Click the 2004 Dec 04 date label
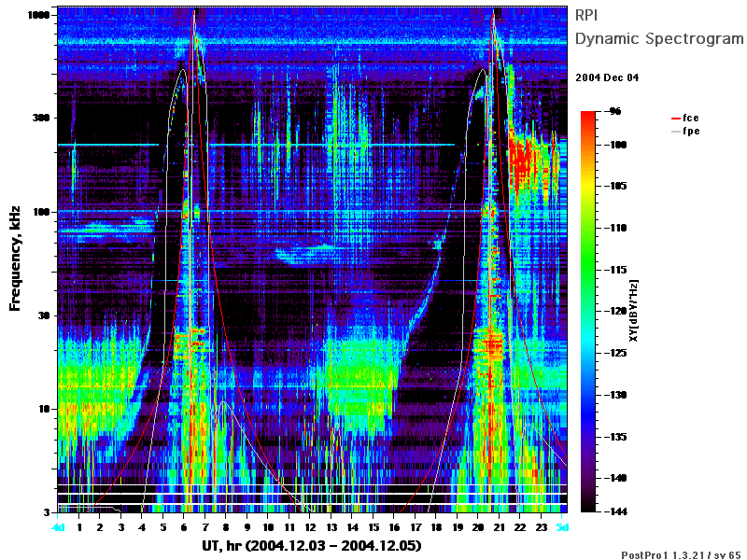 coord(607,77)
